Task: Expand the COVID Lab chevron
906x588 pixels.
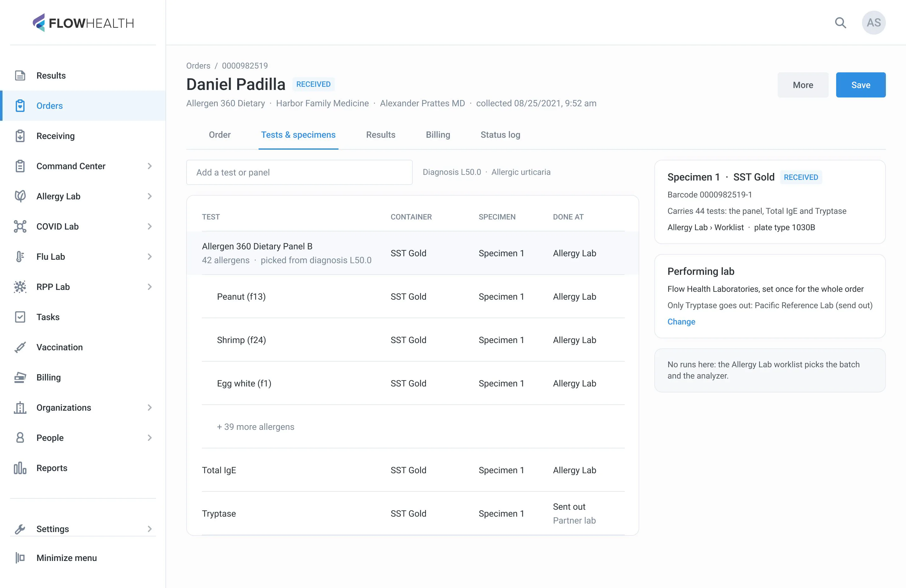Action: pyautogui.click(x=150, y=226)
